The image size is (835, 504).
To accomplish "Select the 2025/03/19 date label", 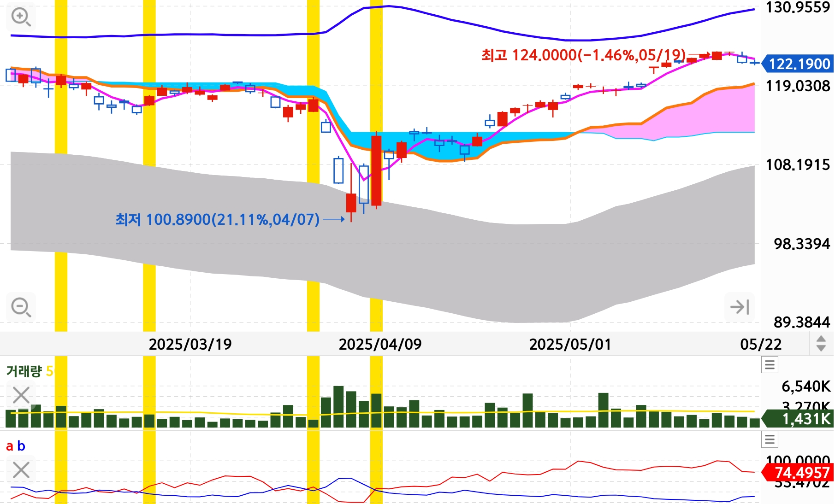I will 190,344.
